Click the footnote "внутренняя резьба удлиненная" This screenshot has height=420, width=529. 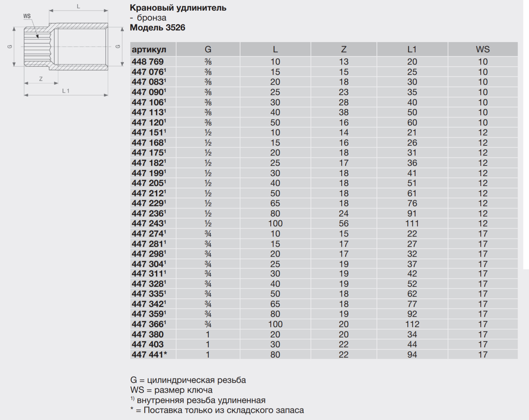tap(201, 400)
